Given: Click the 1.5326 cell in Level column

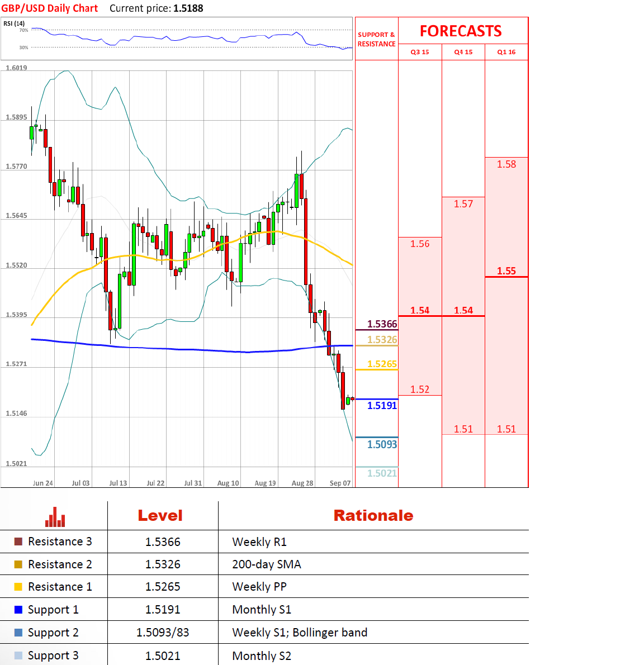Looking at the screenshot, I should tap(163, 564).
